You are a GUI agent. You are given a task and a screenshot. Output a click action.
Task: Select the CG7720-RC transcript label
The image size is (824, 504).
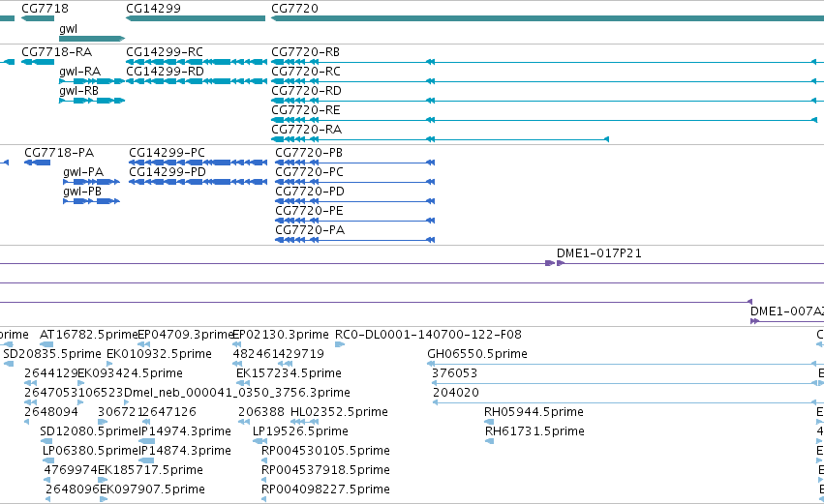coord(305,72)
